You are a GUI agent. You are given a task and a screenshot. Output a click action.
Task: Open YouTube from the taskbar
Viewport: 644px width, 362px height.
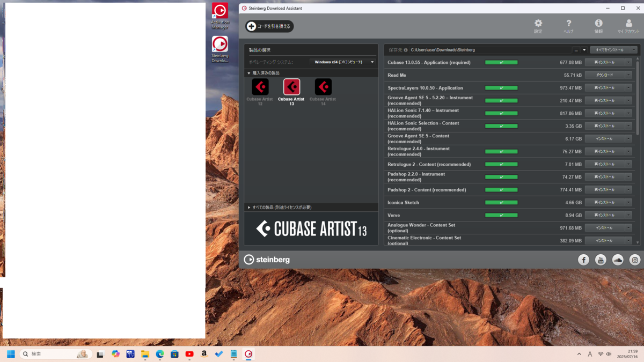click(x=189, y=354)
